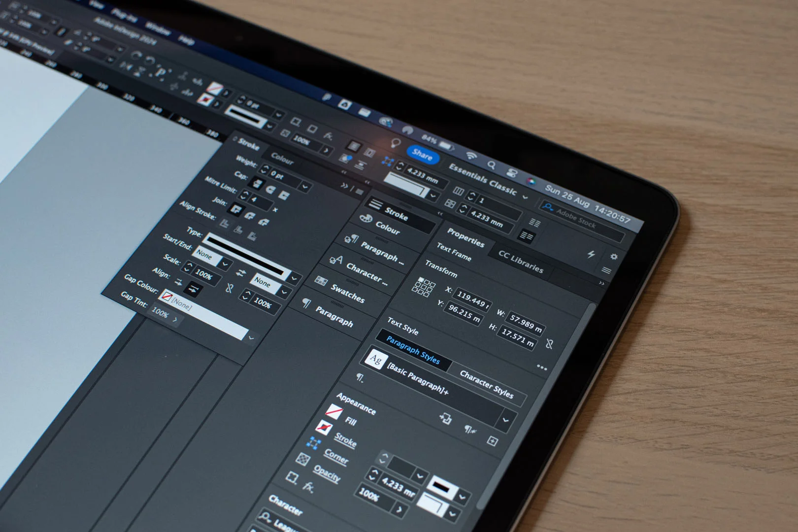Open the Opacity link in Appearance

tap(327, 474)
